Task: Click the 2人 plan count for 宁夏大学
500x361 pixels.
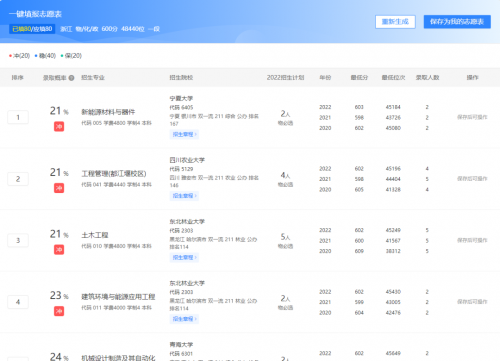Action: (285, 114)
